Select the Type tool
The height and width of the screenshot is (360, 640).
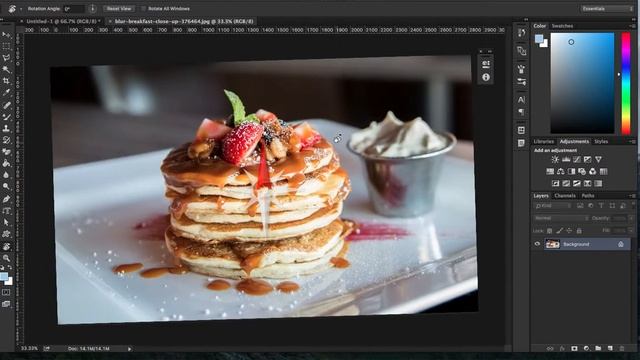(6, 211)
